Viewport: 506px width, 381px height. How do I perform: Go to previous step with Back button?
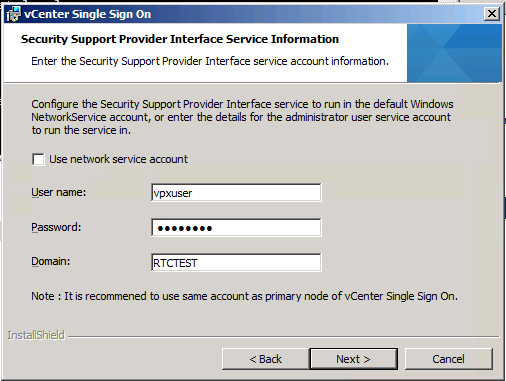266,359
